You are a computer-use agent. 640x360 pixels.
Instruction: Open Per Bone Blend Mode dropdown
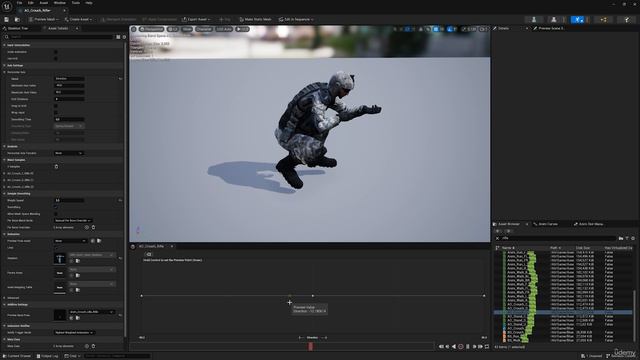pos(73,221)
